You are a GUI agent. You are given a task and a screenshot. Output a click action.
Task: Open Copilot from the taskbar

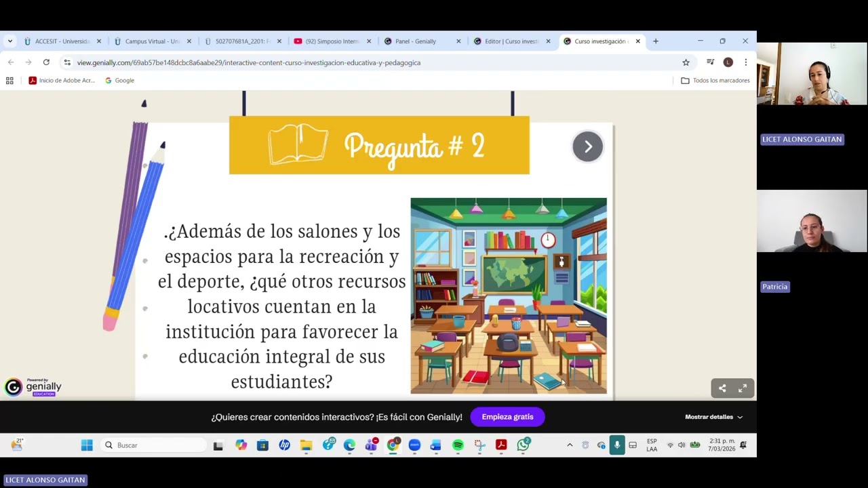coord(241,445)
